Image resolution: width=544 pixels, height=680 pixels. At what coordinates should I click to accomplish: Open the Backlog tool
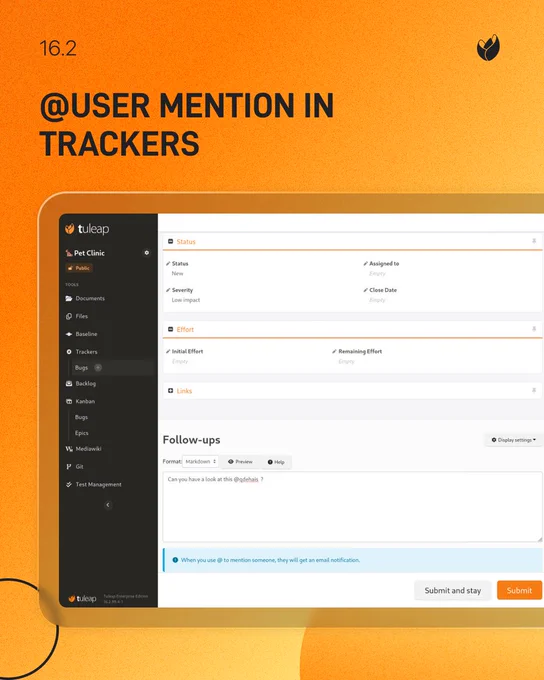[x=85, y=383]
